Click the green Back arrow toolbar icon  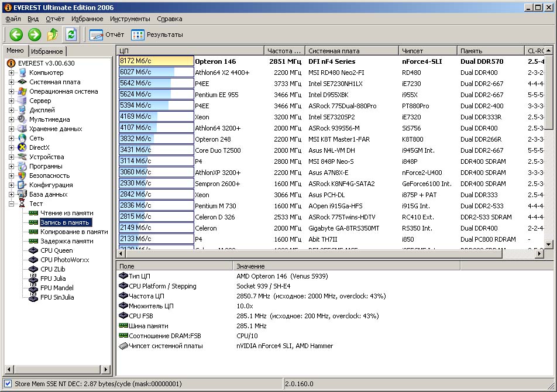(x=16, y=35)
